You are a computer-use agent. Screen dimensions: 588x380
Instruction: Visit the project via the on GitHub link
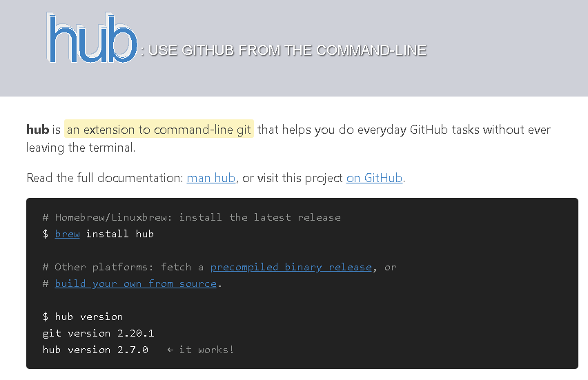[x=374, y=178]
